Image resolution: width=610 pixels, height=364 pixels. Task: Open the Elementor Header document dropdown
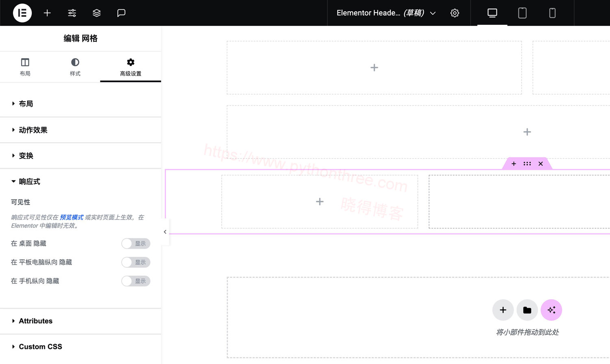coord(386,13)
